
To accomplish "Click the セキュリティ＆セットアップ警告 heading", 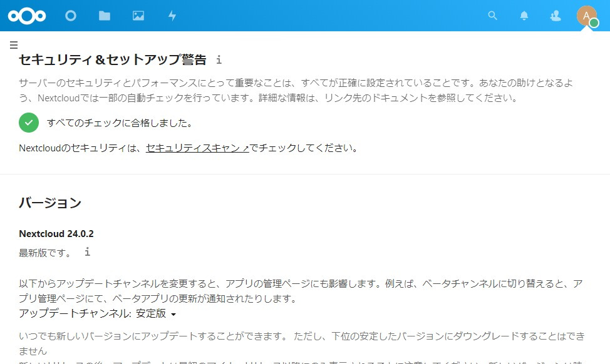I will coord(113,59).
